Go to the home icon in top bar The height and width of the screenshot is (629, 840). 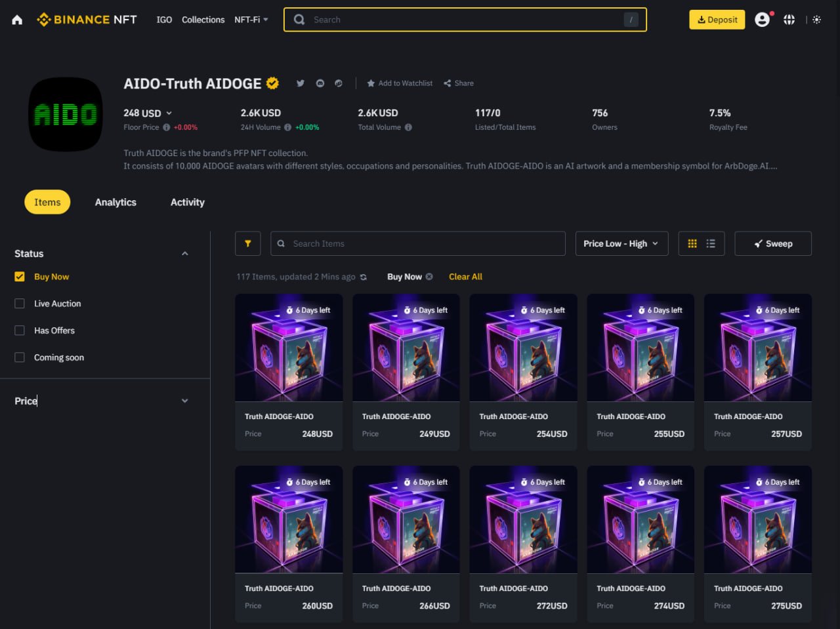click(17, 20)
